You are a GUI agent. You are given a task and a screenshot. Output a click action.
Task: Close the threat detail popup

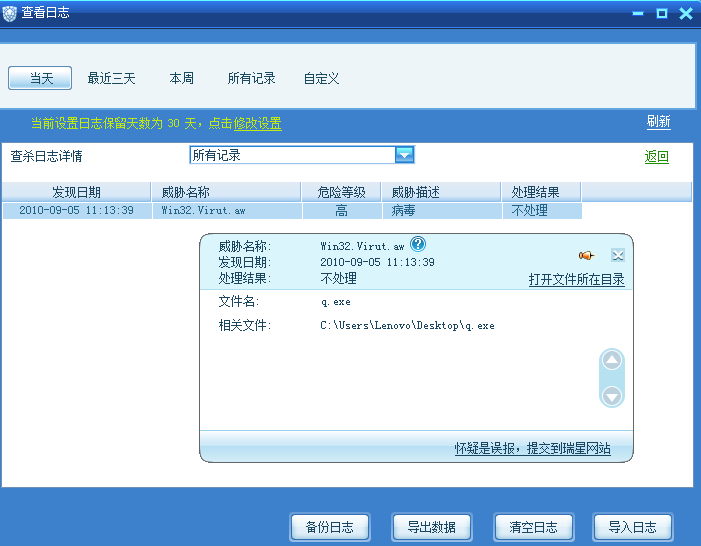[x=618, y=255]
